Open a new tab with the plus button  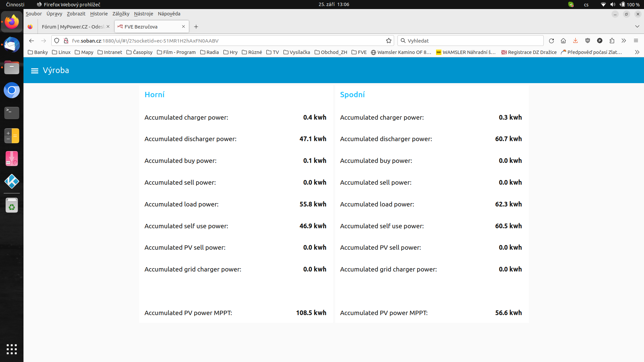[x=196, y=27]
